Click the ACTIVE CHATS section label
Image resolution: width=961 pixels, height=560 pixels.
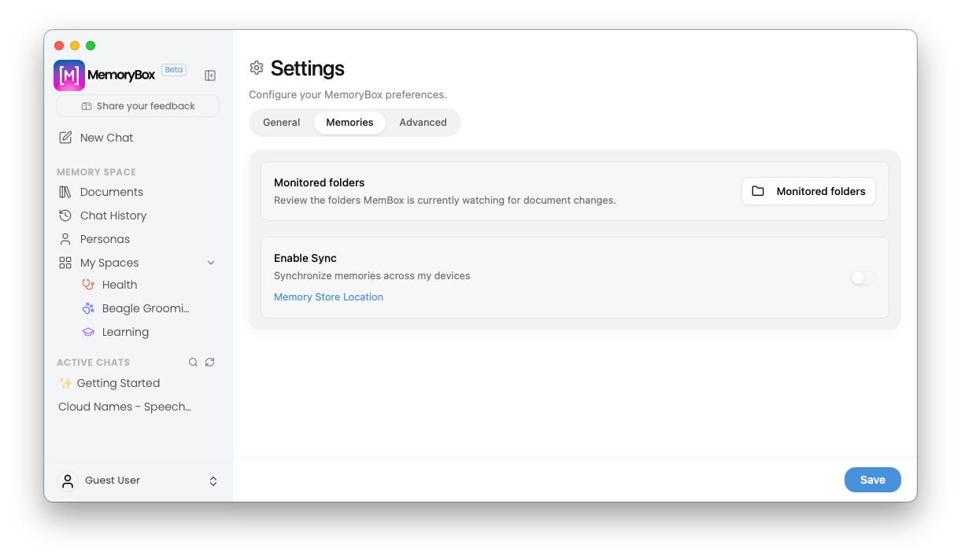93,363
